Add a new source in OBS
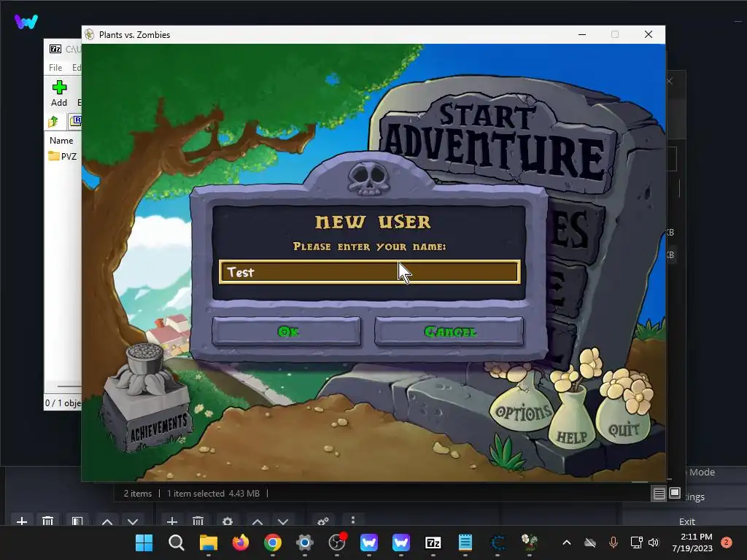This screenshot has width=747, height=560. click(172, 521)
